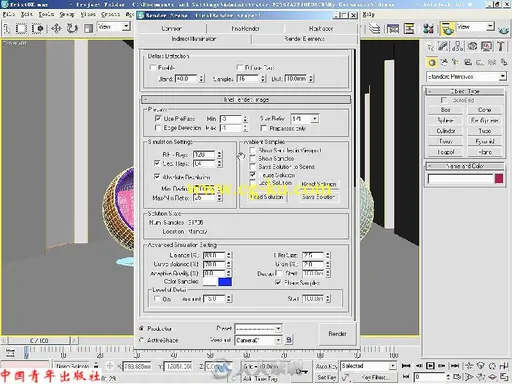Click the Render button

pos(337,334)
